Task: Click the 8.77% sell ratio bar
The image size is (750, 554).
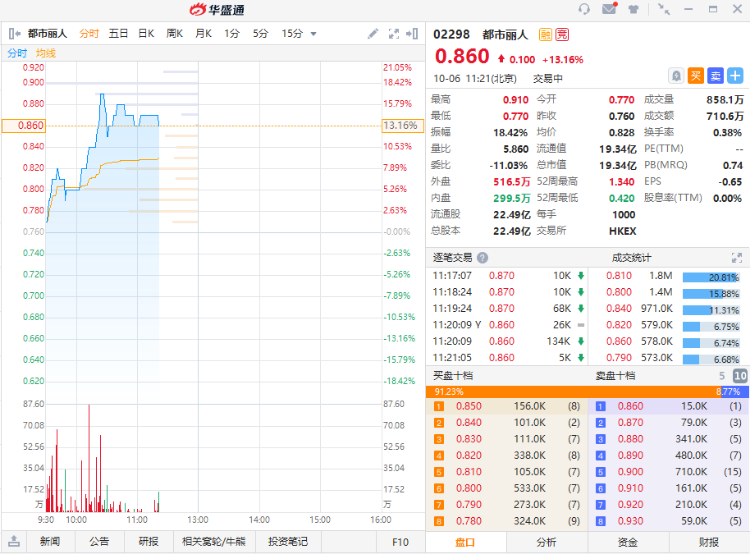Action: (734, 392)
